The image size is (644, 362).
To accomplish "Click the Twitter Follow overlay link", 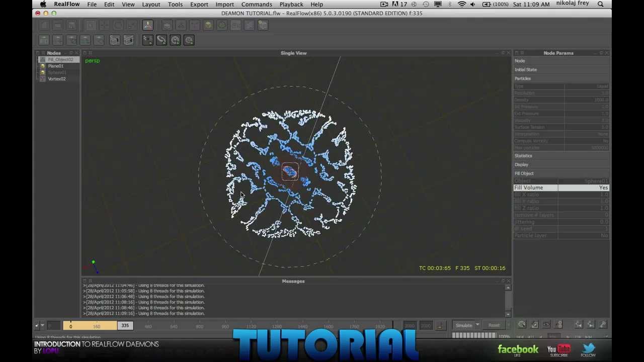I will click(588, 350).
